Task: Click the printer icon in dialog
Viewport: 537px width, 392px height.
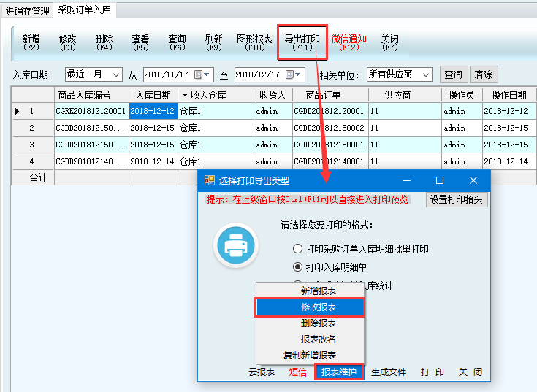Action: 236,247
